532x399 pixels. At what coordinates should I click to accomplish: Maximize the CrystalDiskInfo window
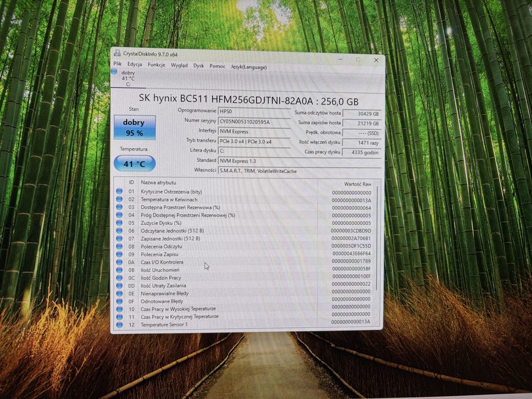click(x=358, y=60)
